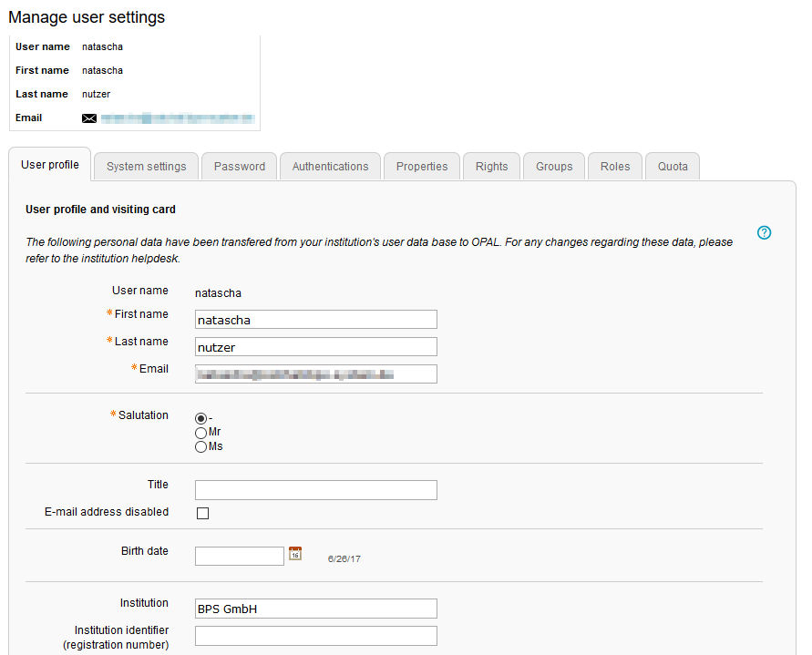Click the help question mark icon
Image resolution: width=812 pixels, height=655 pixels.
pyautogui.click(x=764, y=232)
